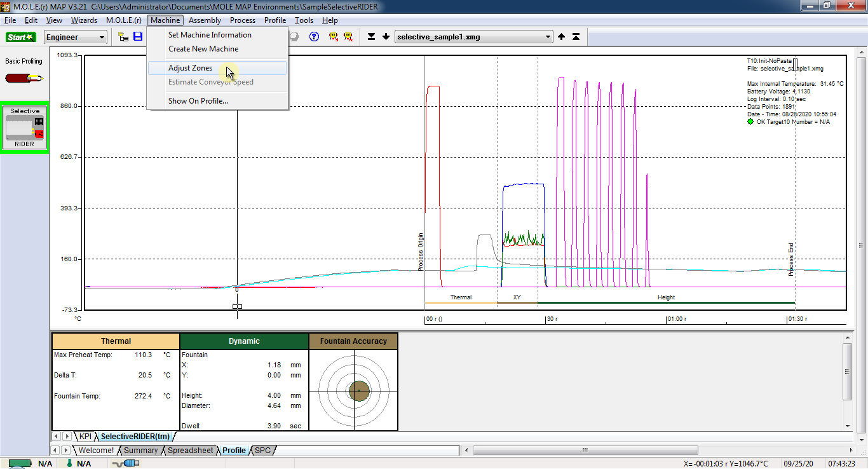The height and width of the screenshot is (469, 868).
Task: Open the Edit menu
Action: point(31,20)
